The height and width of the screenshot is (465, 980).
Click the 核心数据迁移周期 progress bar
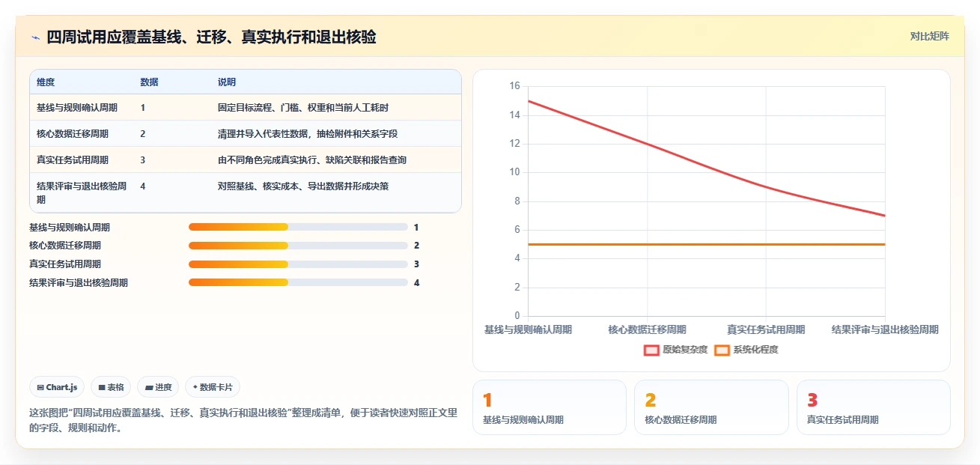tap(298, 246)
